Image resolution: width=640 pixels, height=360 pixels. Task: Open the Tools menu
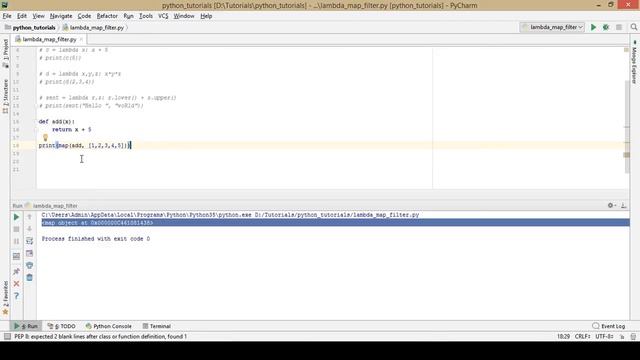pyautogui.click(x=146, y=16)
